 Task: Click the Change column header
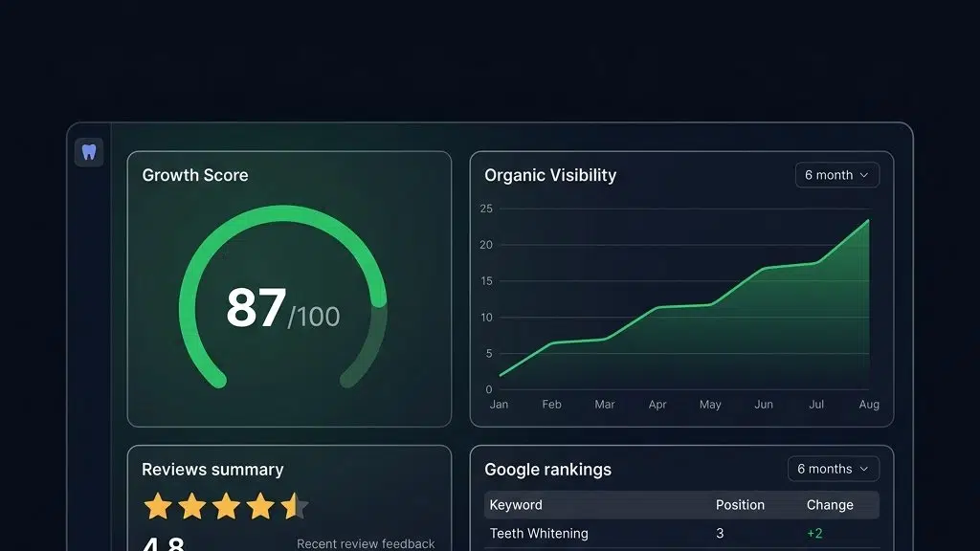(830, 505)
